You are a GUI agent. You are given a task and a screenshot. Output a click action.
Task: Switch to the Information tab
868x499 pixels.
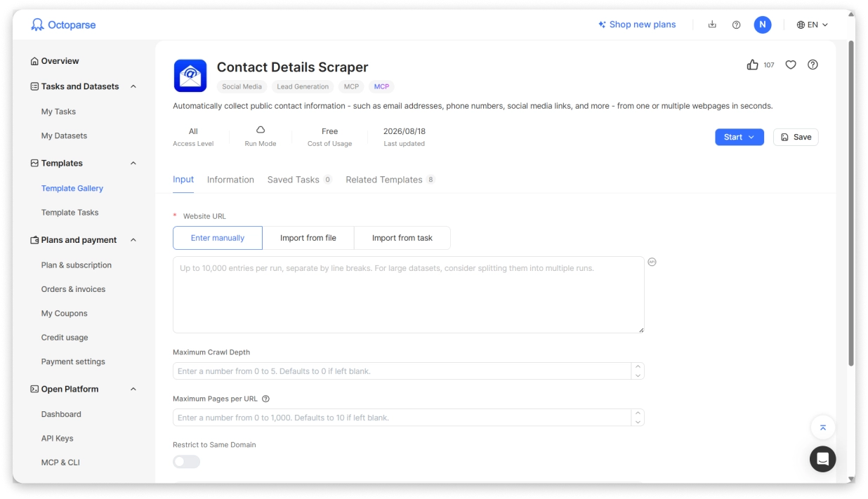pyautogui.click(x=230, y=180)
